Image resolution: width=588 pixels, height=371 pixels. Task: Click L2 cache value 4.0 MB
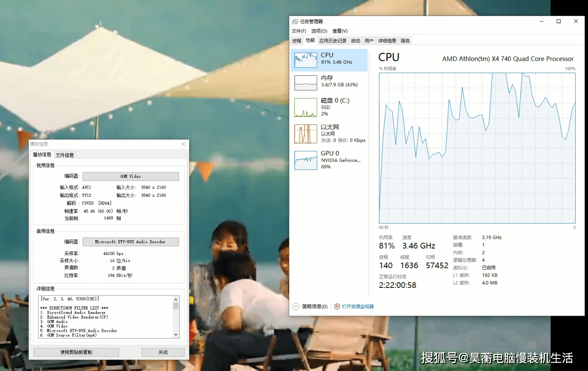[490, 283]
